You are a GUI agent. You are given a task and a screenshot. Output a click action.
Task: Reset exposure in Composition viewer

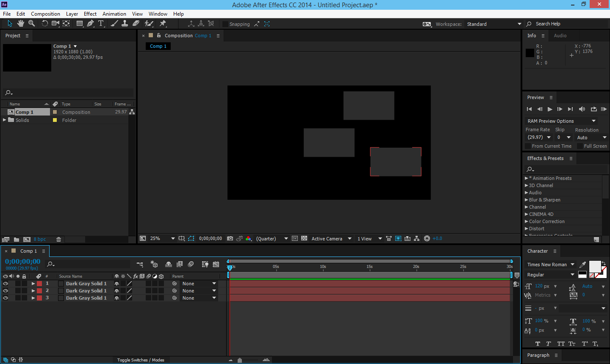tap(427, 239)
